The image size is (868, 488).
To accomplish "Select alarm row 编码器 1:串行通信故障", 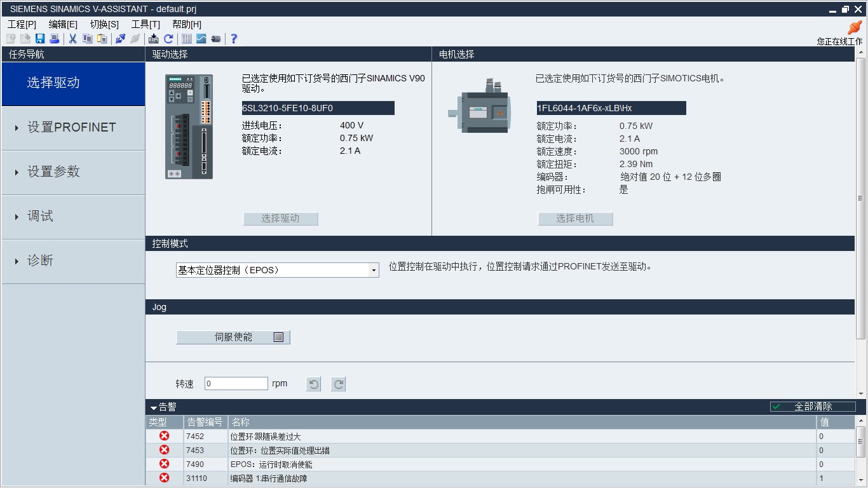I will (x=501, y=478).
